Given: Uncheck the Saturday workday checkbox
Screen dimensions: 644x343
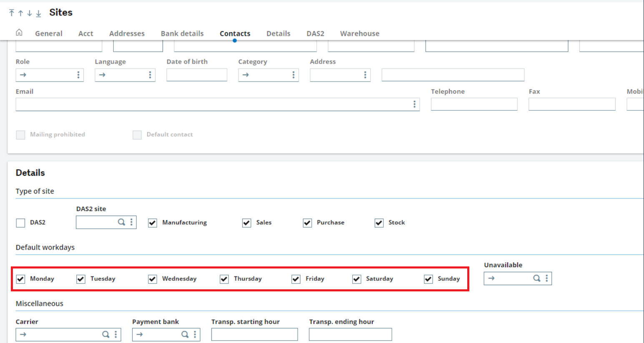Looking at the screenshot, I should (356, 279).
